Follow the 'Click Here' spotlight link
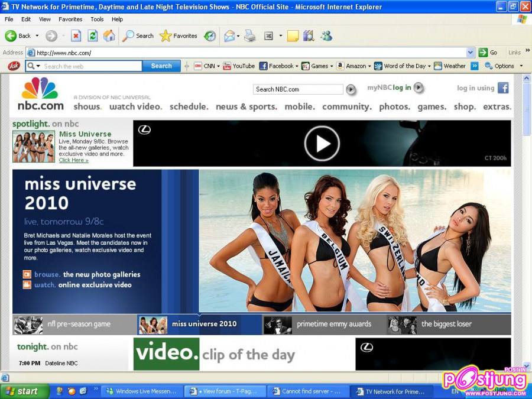 tap(73, 160)
